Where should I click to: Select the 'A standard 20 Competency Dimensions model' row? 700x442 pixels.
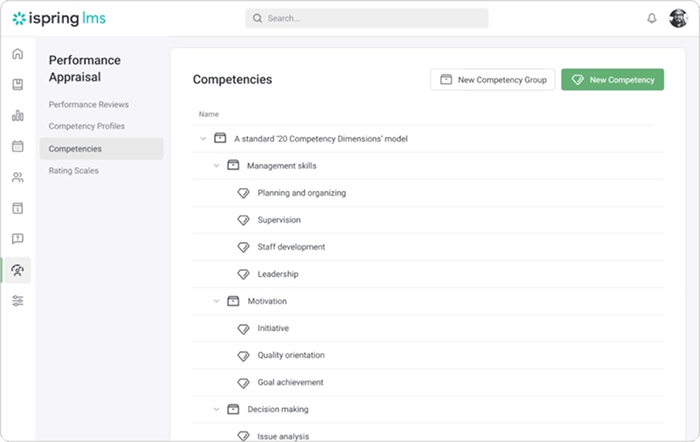(428, 139)
